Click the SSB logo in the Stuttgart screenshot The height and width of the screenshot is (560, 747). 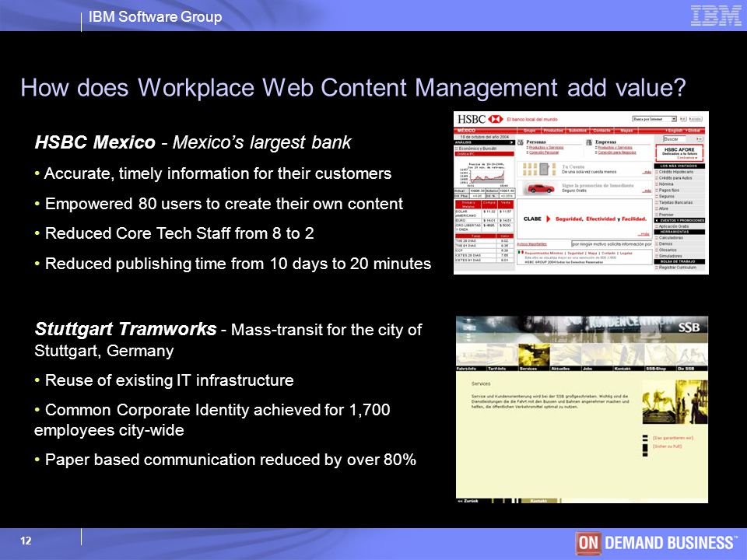pos(689,327)
